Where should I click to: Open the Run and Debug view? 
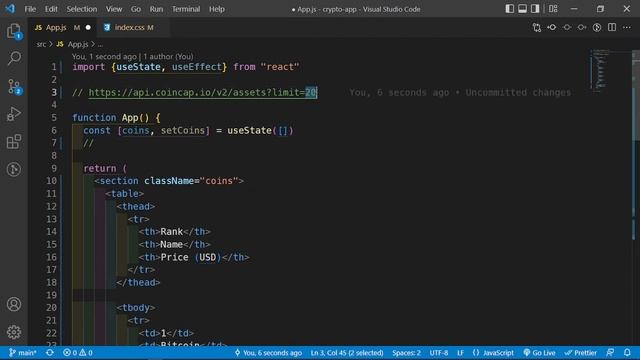click(x=14, y=114)
